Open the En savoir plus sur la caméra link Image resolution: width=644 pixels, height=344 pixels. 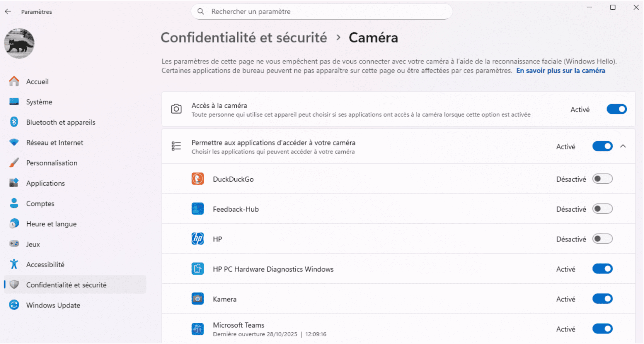pos(560,71)
